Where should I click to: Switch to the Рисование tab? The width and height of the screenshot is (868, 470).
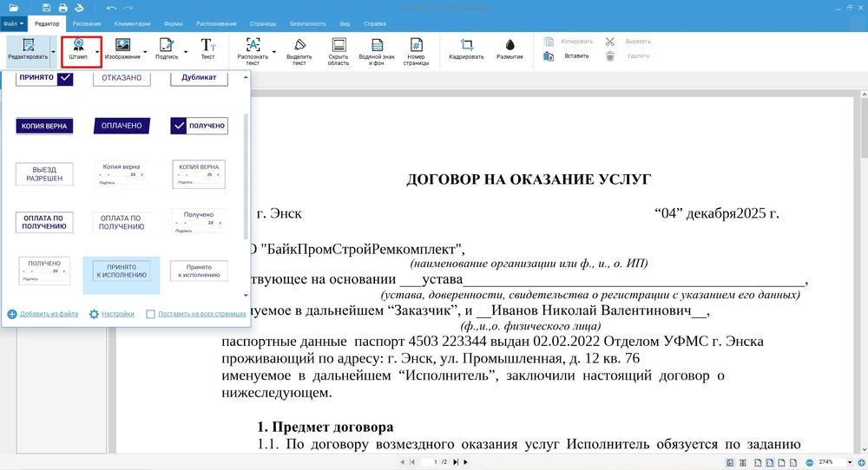pyautogui.click(x=86, y=23)
